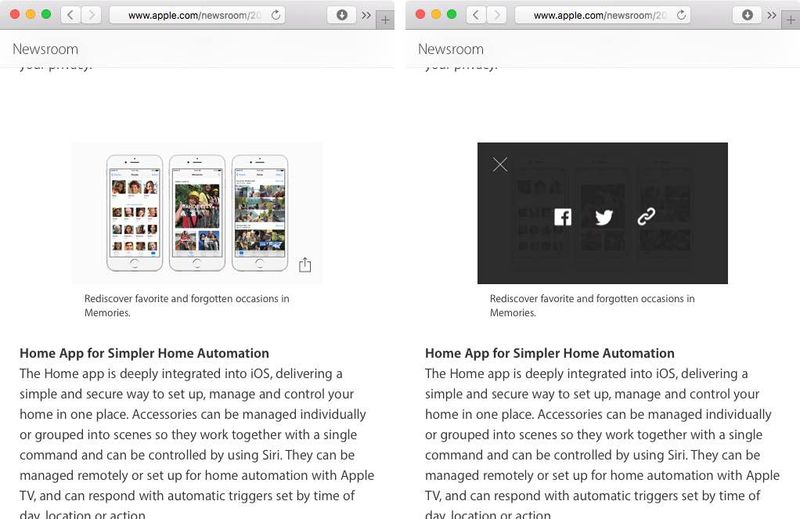Open the Newsroom link in the left window
Image resolution: width=800 pixels, height=519 pixels.
tap(45, 49)
